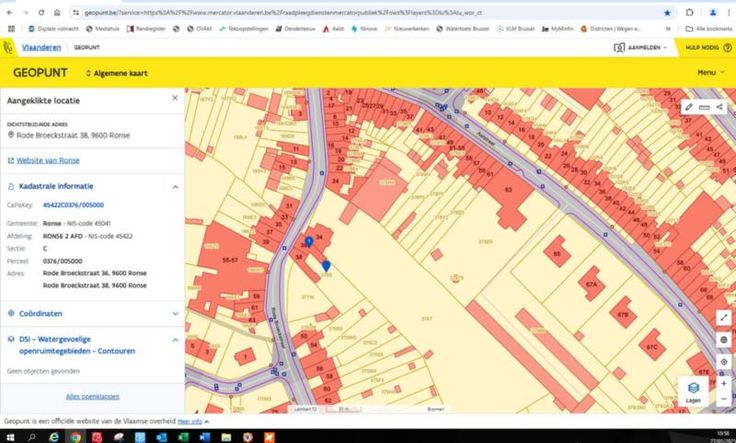Image resolution: width=736 pixels, height=443 pixels.
Task: Collapse the Kadastrale informatie section
Action: pos(176,186)
